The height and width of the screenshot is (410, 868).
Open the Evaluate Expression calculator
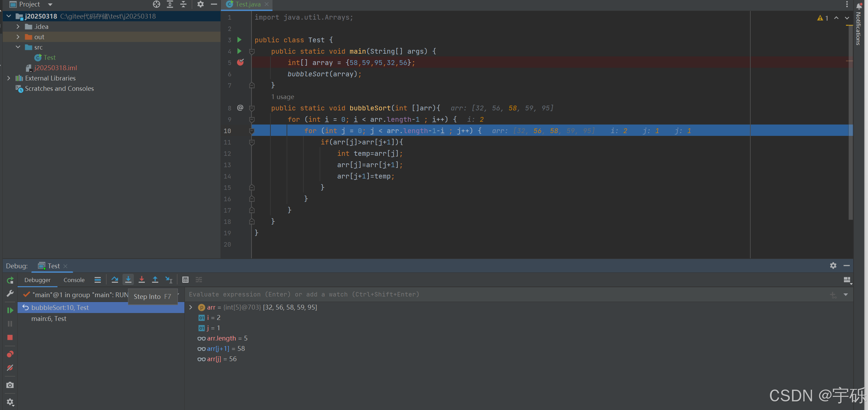click(x=185, y=280)
